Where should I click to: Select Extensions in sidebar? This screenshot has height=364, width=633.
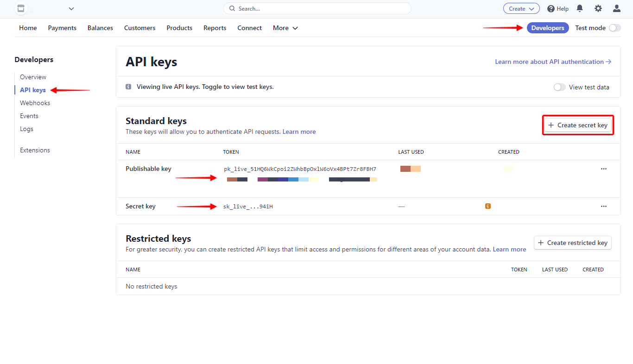click(x=35, y=150)
